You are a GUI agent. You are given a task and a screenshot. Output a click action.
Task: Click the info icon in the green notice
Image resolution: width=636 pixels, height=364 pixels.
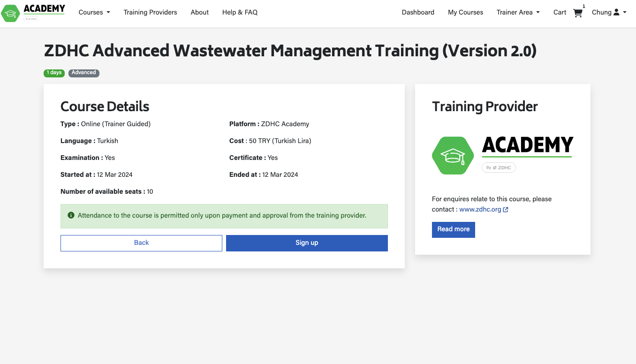coord(71,215)
